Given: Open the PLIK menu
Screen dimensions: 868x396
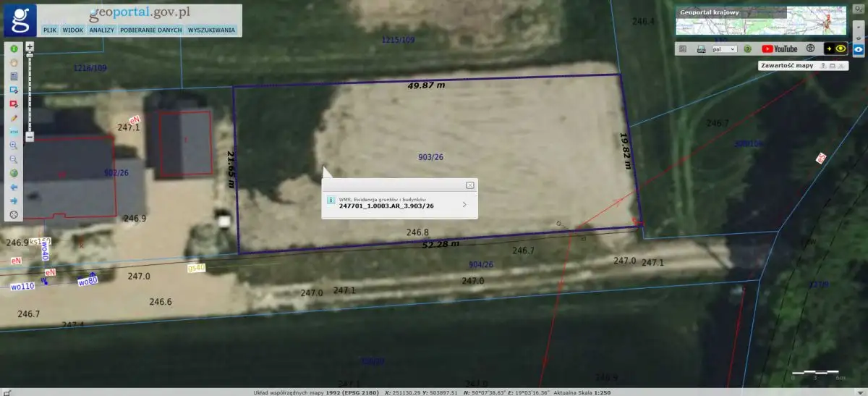Looking at the screenshot, I should pos(50,30).
